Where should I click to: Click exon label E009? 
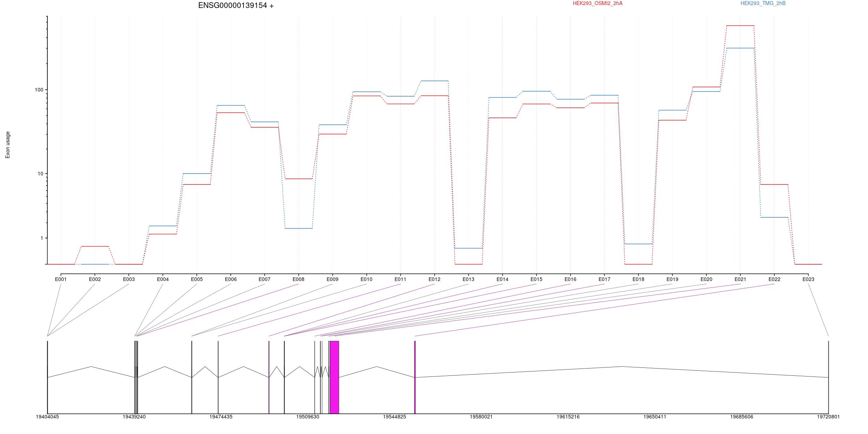tap(332, 279)
